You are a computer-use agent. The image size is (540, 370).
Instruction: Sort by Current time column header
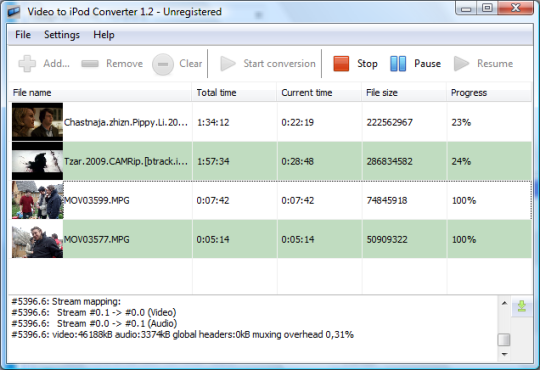[x=319, y=93]
